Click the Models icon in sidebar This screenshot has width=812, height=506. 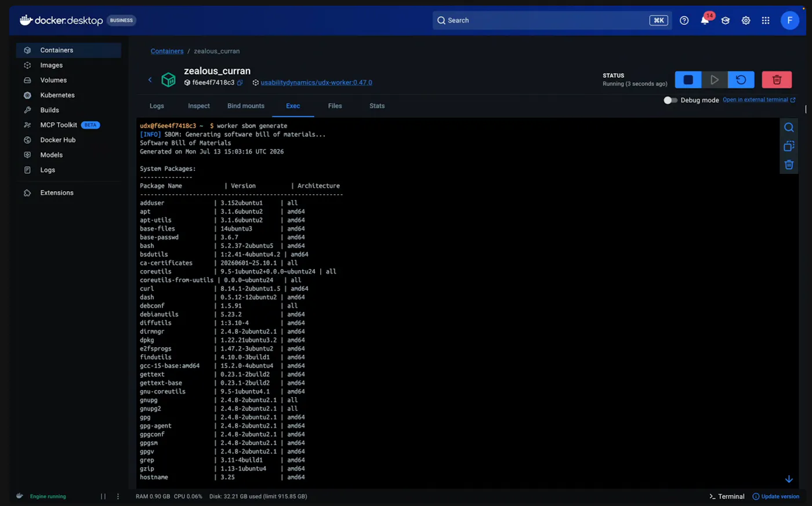27,155
